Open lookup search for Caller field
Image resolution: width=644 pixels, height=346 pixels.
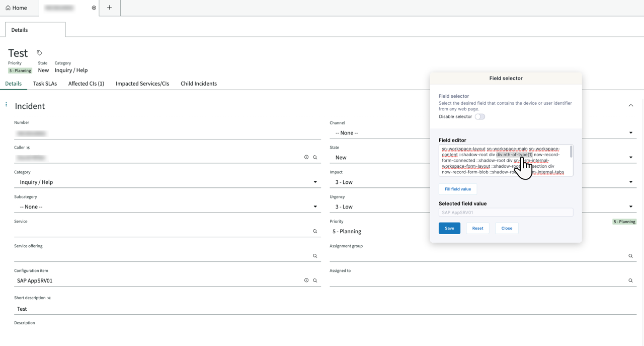click(x=315, y=158)
